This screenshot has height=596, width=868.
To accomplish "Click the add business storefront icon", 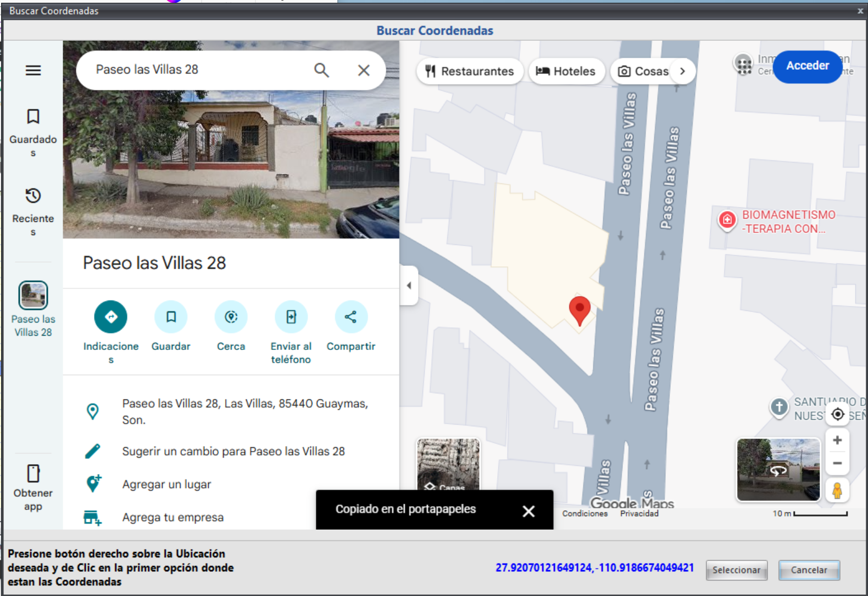I will (x=92, y=517).
